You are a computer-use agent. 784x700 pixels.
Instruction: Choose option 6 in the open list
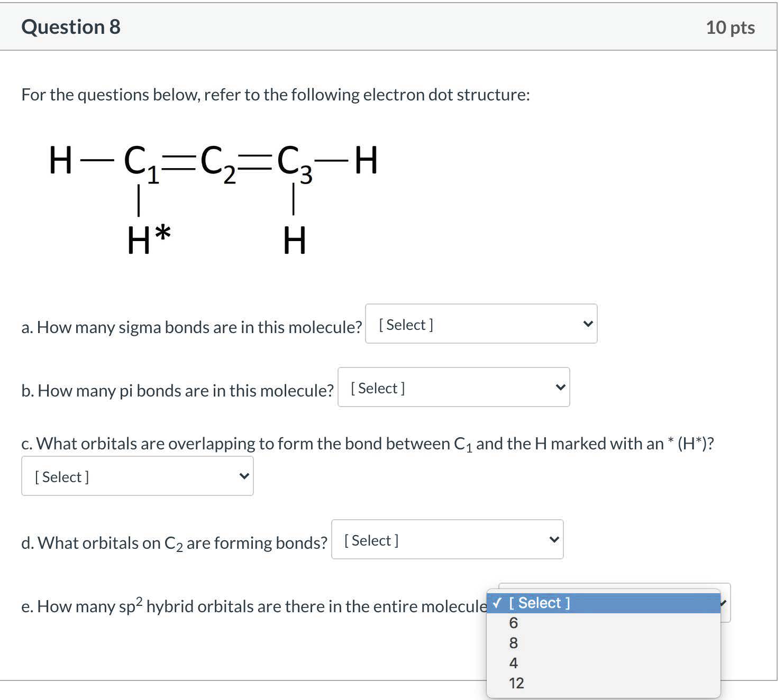(x=513, y=623)
